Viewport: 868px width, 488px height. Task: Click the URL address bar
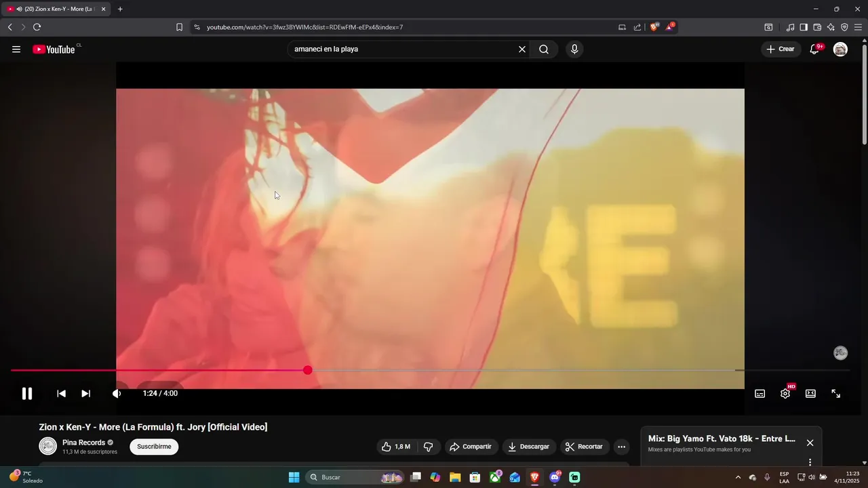pyautogui.click(x=407, y=27)
